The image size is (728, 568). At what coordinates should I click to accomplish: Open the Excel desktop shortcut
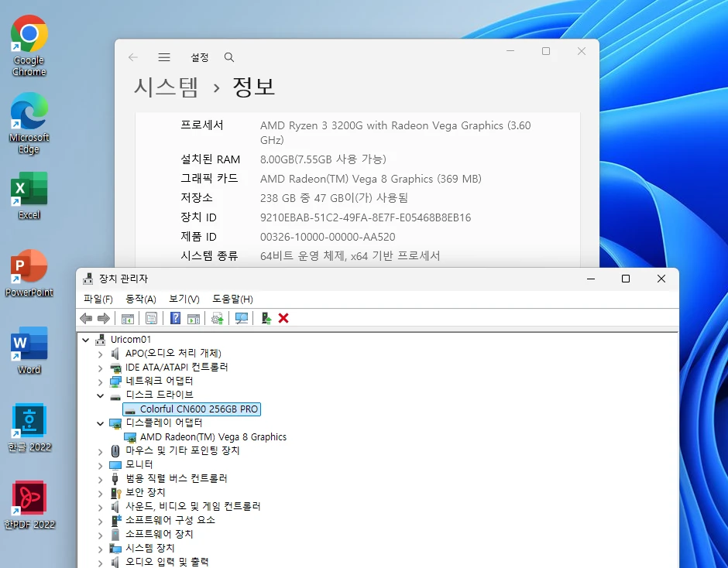pyautogui.click(x=29, y=195)
